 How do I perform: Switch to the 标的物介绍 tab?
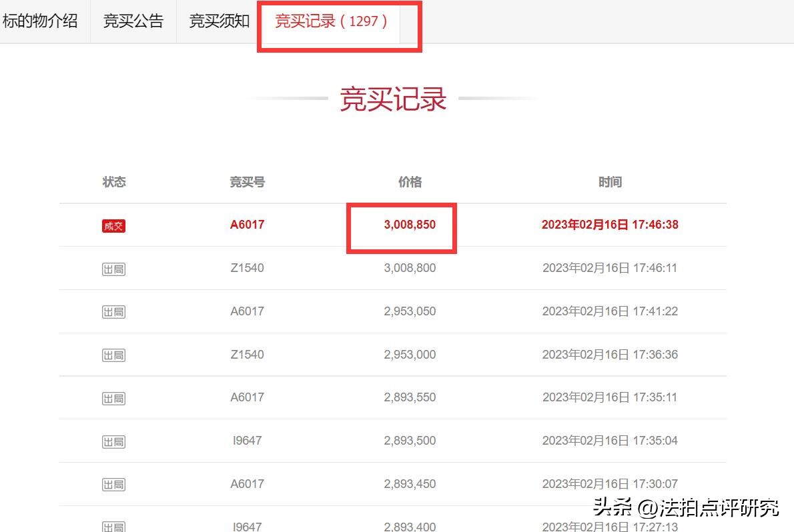click(x=41, y=21)
